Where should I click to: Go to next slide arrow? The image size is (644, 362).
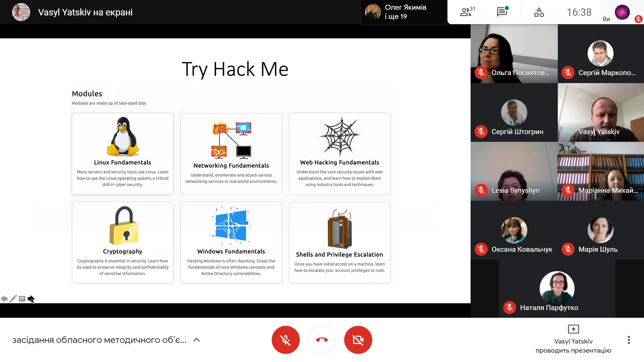coord(31,299)
